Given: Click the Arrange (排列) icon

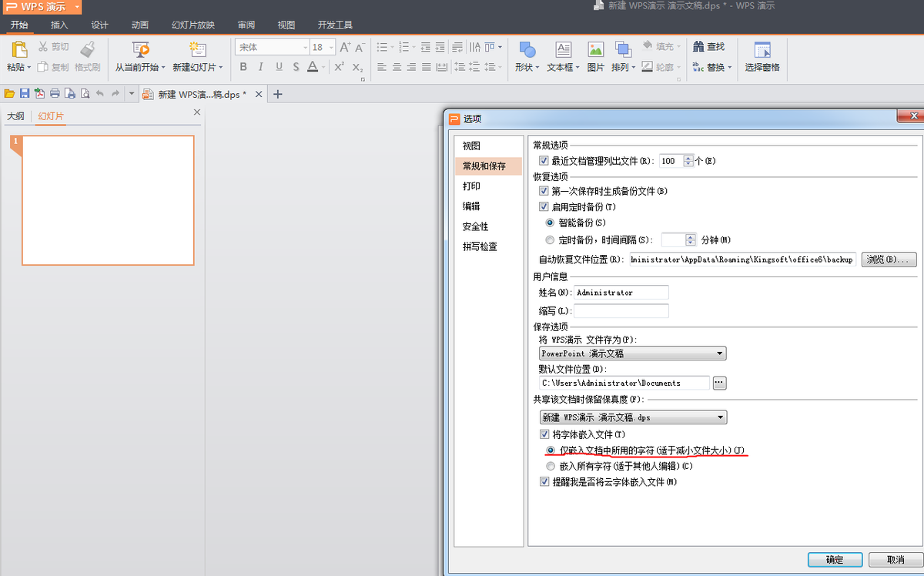Looking at the screenshot, I should (623, 50).
